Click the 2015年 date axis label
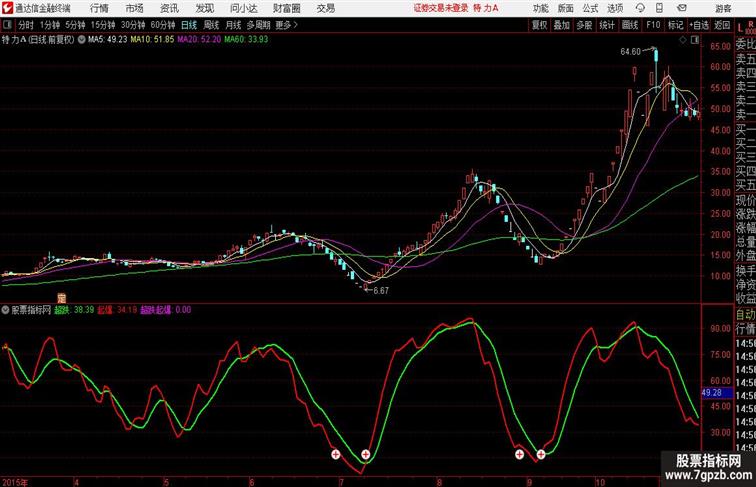The image size is (756, 487). 14,482
